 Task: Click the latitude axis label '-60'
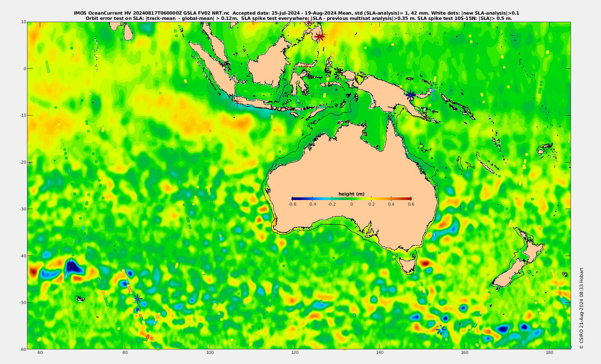click(22, 349)
